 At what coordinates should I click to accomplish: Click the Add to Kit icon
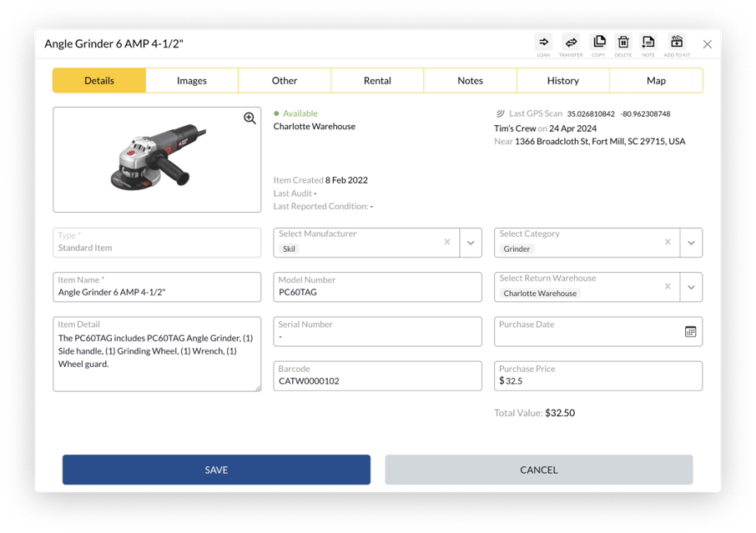677,43
